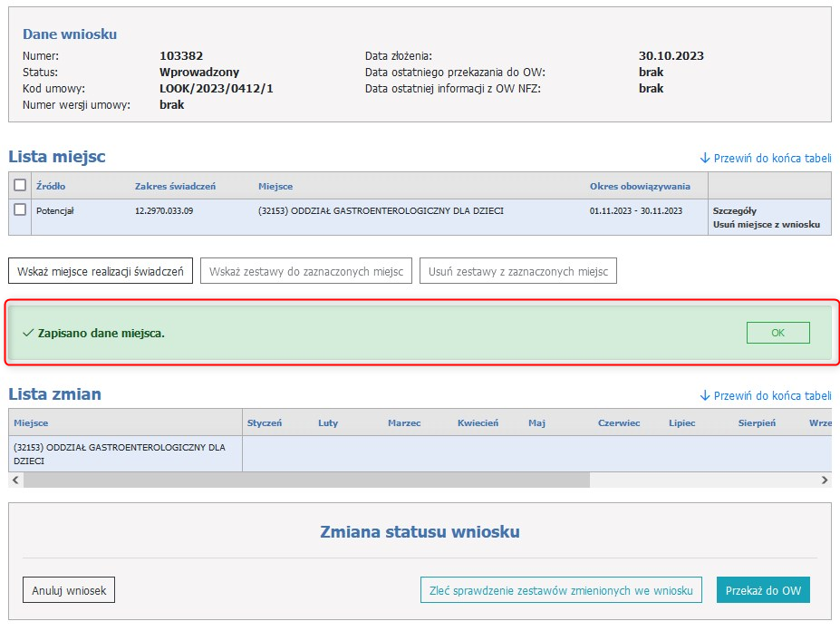Screen dimensions: 840x631
Task: Click the 'Okres obowiązywania' column header
Action: (x=640, y=186)
